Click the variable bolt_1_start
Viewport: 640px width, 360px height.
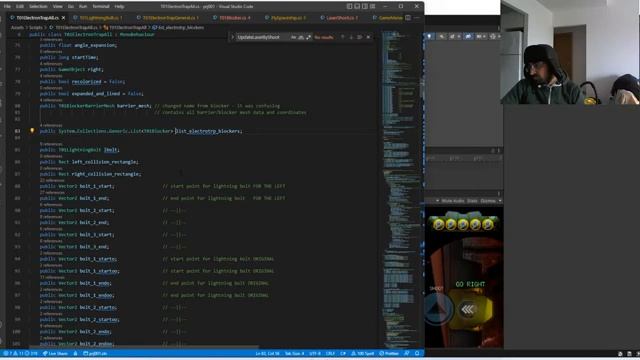point(96,186)
